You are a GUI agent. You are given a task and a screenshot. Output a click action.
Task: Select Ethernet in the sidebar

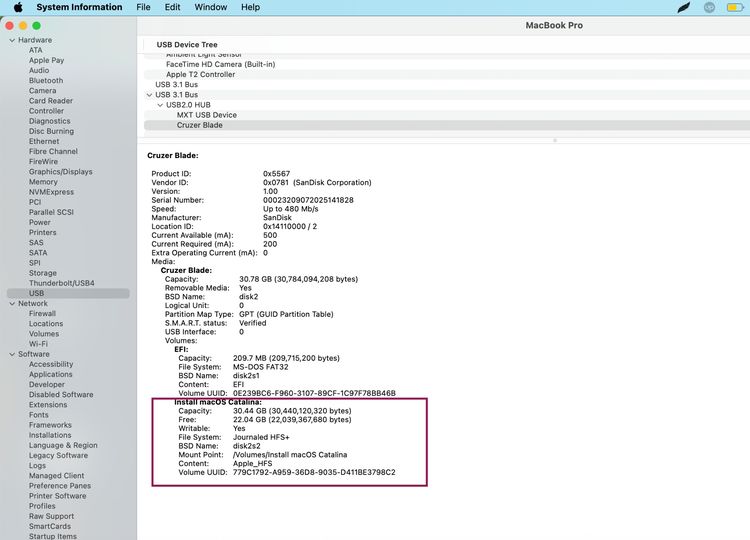(44, 142)
